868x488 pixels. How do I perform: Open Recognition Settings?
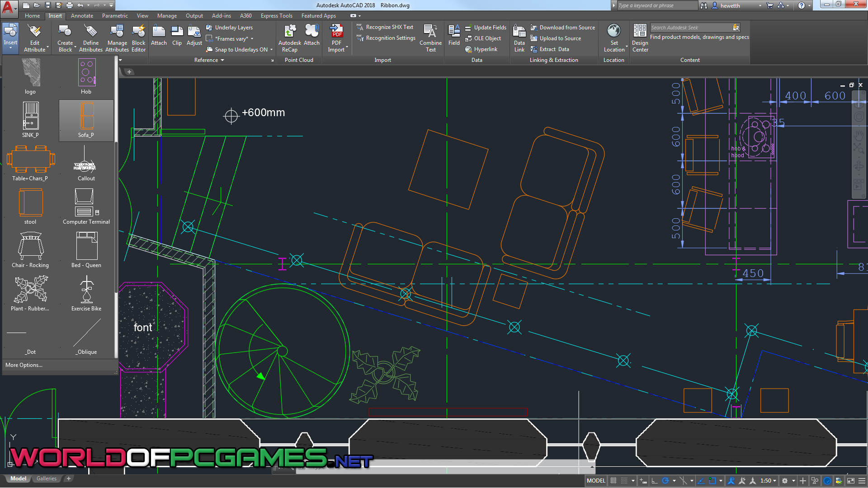pyautogui.click(x=386, y=38)
